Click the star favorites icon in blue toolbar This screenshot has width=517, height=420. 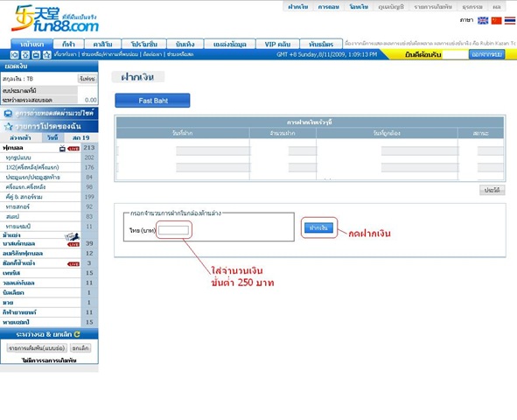47,55
